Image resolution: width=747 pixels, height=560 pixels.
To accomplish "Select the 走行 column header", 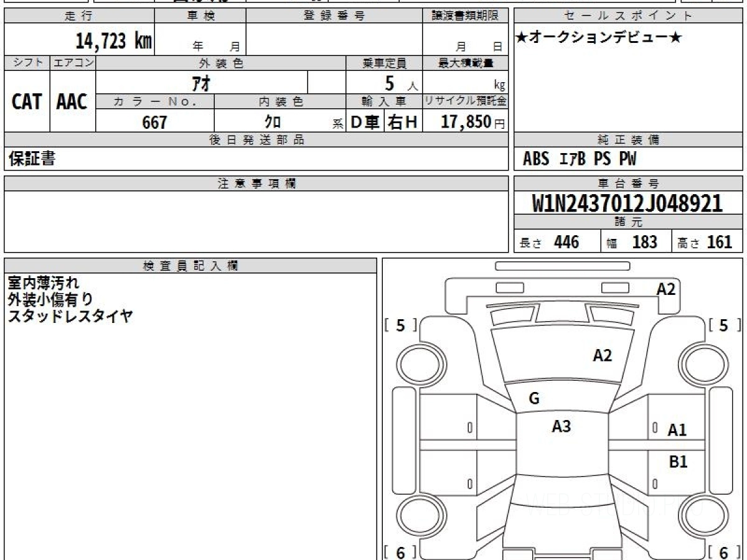I will (78, 16).
